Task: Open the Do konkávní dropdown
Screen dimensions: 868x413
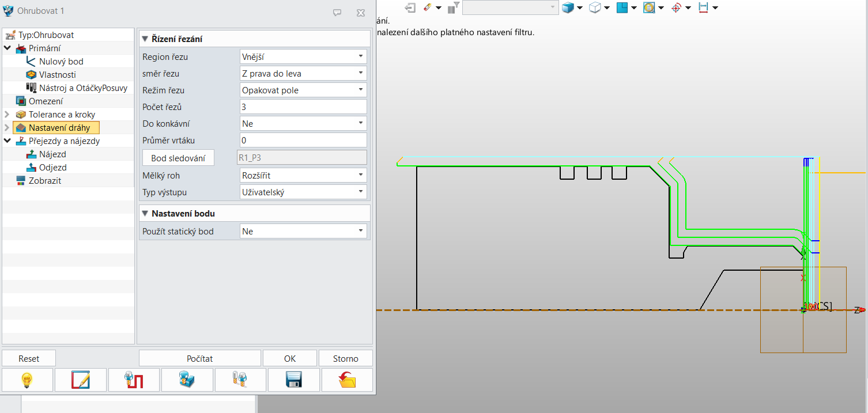Action: tap(303, 123)
